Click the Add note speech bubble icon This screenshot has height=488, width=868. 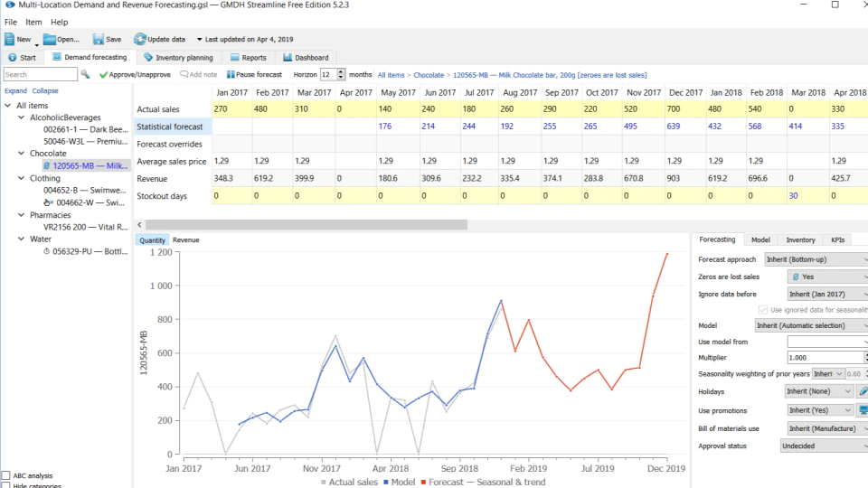[184, 74]
